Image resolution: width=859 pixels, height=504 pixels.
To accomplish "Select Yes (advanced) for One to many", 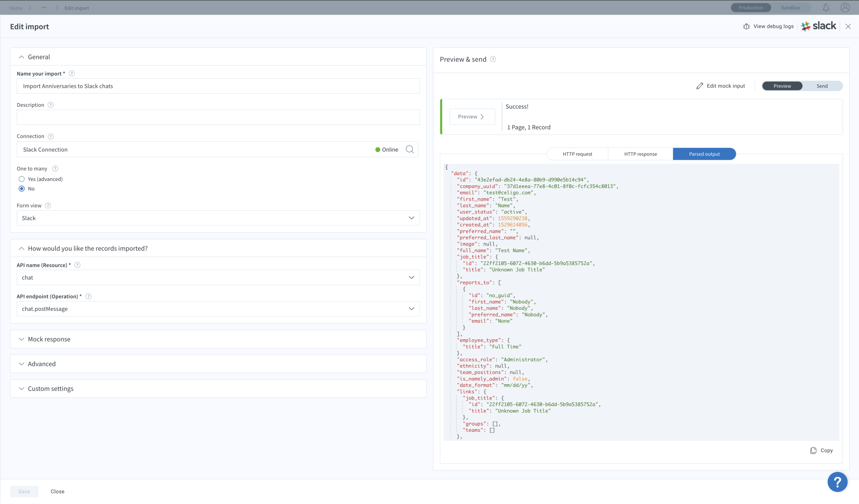I will coord(22,179).
